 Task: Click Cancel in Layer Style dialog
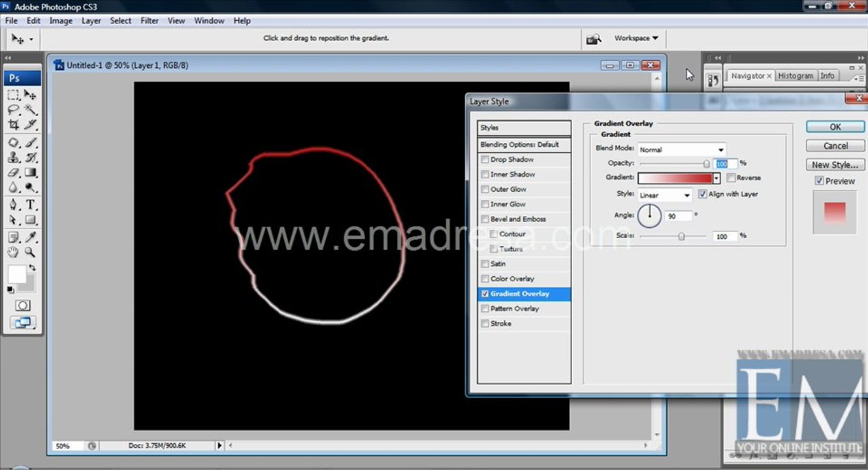(x=835, y=146)
